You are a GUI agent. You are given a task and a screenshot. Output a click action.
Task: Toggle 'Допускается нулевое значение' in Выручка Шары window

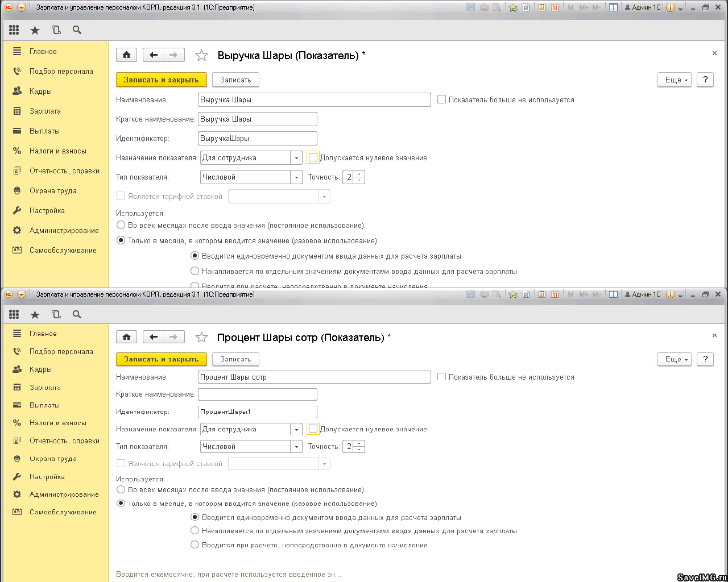pyautogui.click(x=313, y=157)
